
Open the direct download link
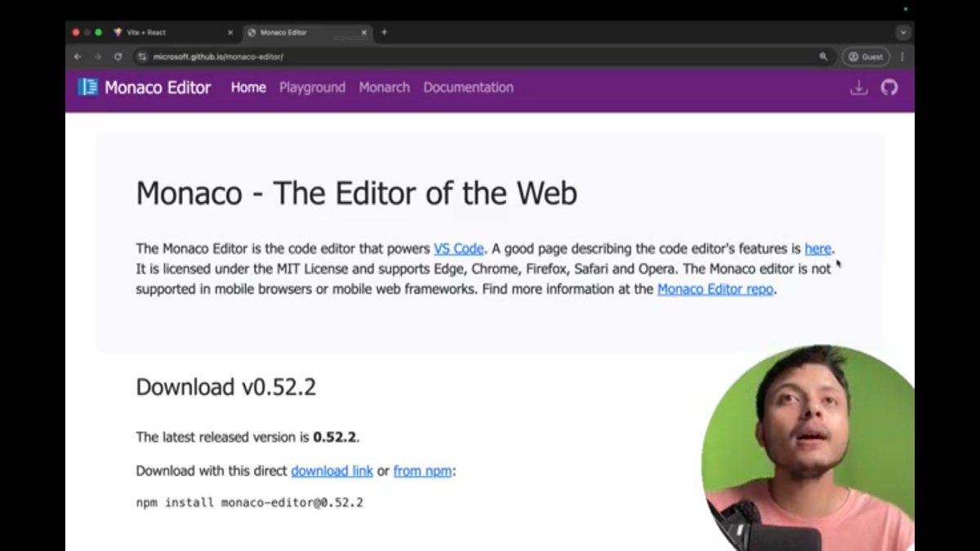(x=332, y=470)
